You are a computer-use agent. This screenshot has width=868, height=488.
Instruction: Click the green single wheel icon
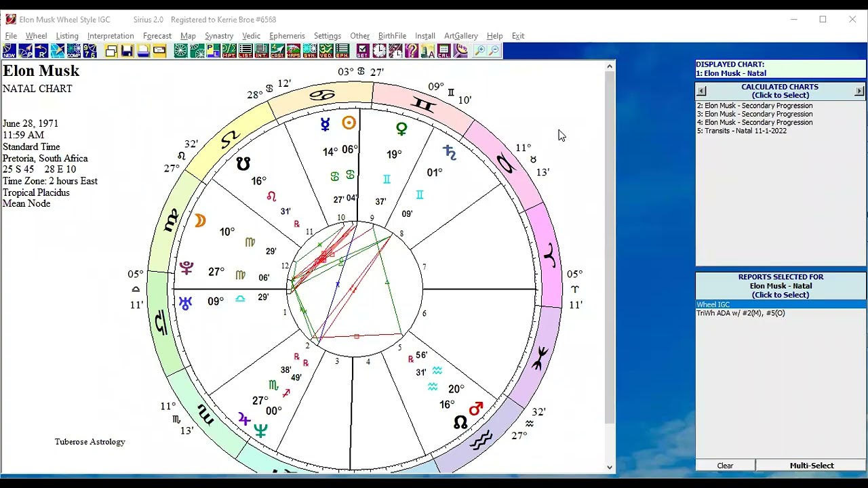(181, 50)
